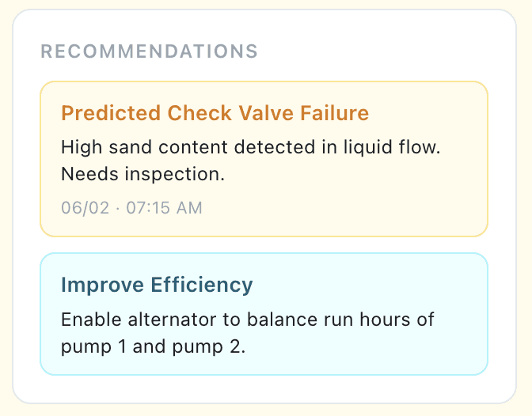The height and width of the screenshot is (416, 532).
Task: Click the Check Valve words in title
Action: [230, 113]
